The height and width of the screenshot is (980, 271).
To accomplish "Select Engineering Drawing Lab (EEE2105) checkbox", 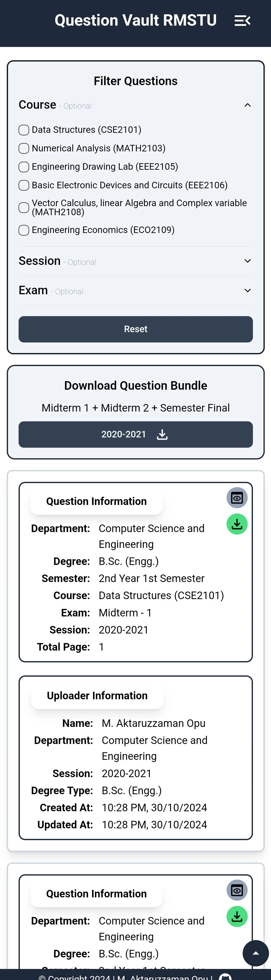I will click(24, 167).
